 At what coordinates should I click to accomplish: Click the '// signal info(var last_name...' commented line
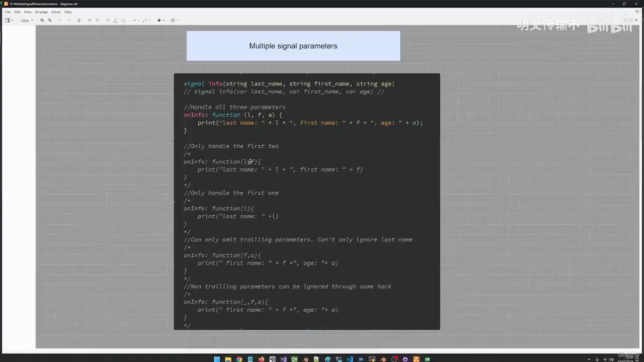[x=284, y=92]
